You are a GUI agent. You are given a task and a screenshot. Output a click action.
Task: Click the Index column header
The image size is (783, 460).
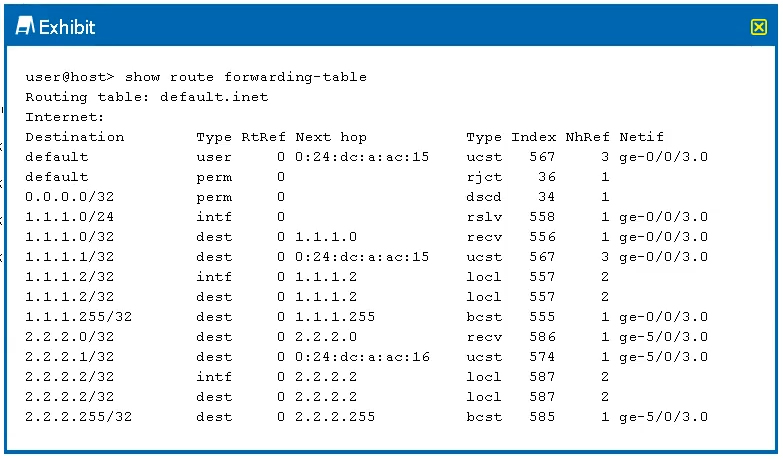pos(533,137)
